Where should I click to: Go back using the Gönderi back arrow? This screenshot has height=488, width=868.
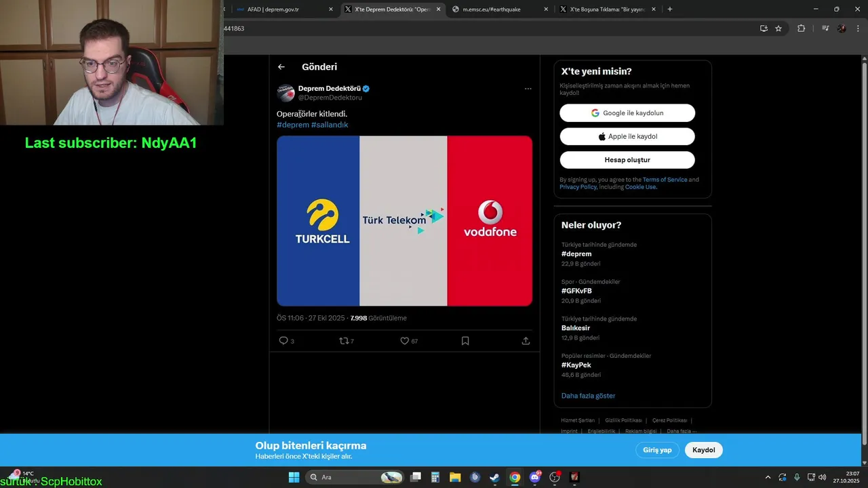[281, 66]
